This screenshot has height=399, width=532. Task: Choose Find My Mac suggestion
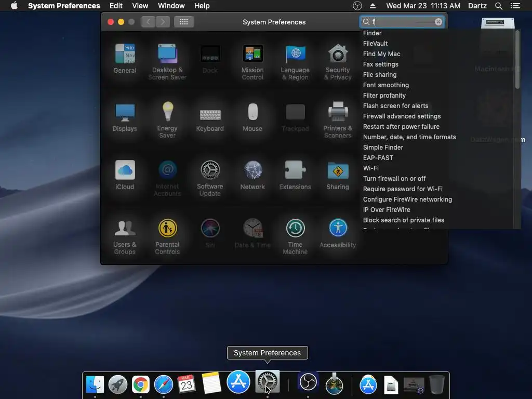click(x=382, y=54)
